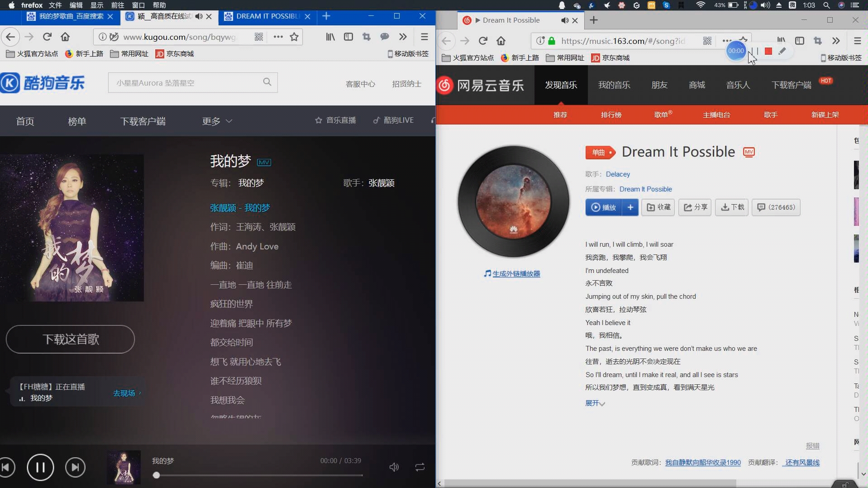This screenshot has width=868, height=488.
Task: Open new tab in left Firefox window
Action: 326,16
